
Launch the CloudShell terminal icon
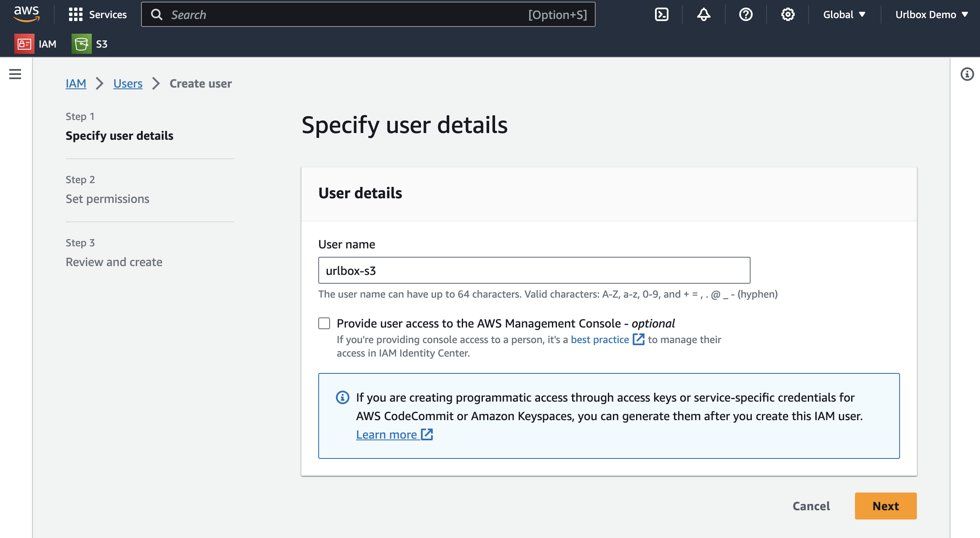click(x=661, y=15)
